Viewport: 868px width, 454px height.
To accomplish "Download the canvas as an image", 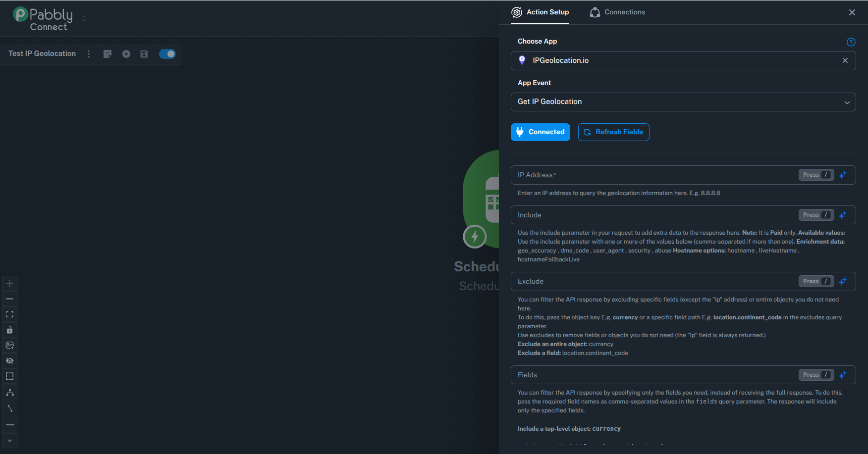I will click(x=9, y=346).
